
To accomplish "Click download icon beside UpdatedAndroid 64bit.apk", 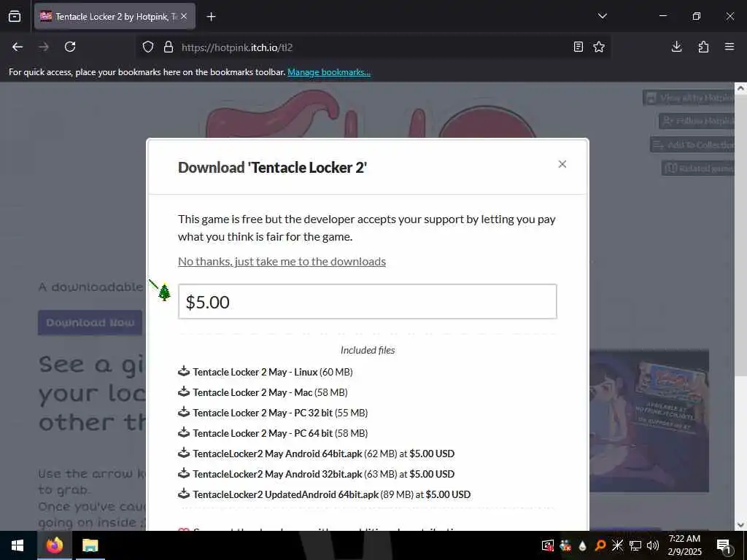I will click(x=184, y=494).
